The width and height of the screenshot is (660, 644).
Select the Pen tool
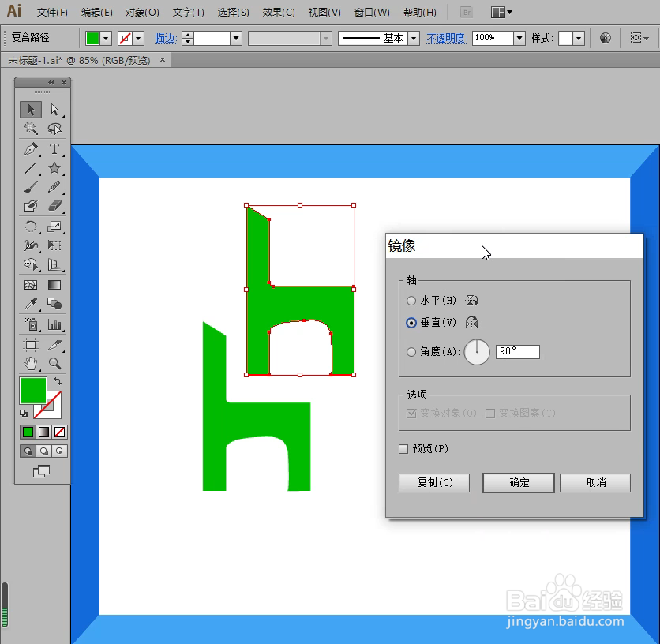coord(30,148)
